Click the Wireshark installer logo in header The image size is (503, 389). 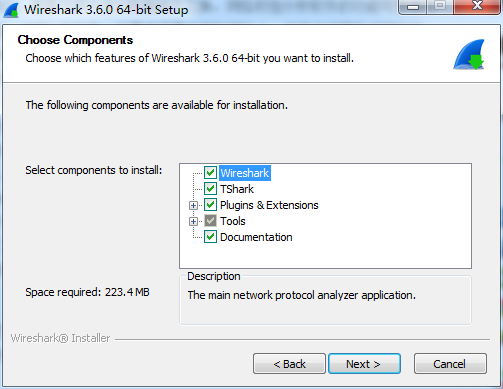tap(469, 54)
